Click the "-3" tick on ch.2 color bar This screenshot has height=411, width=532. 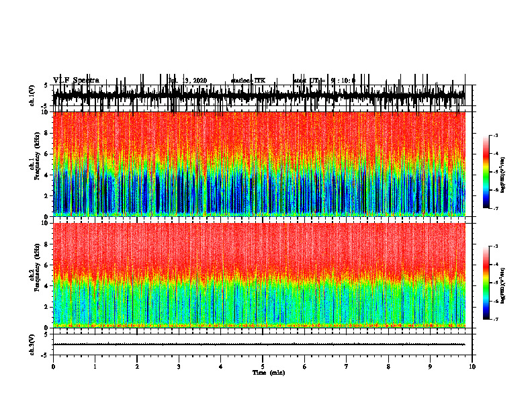click(x=496, y=246)
